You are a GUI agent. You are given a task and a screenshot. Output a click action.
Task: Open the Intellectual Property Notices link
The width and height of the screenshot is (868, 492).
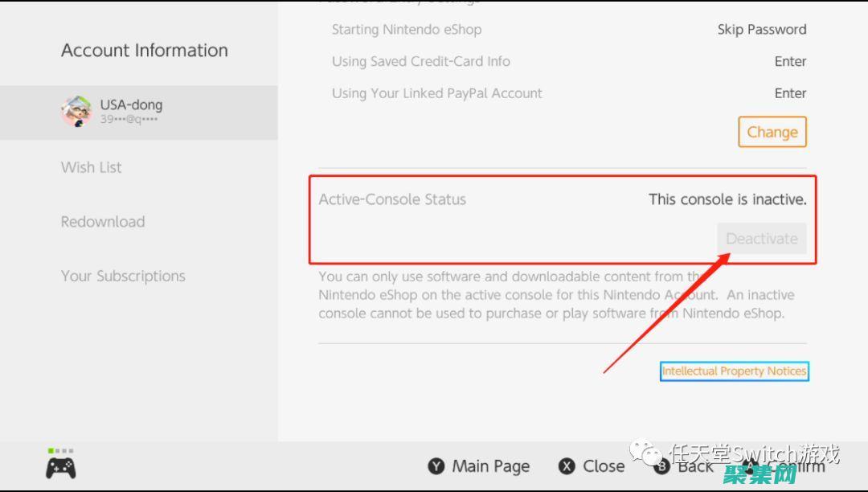[734, 371]
